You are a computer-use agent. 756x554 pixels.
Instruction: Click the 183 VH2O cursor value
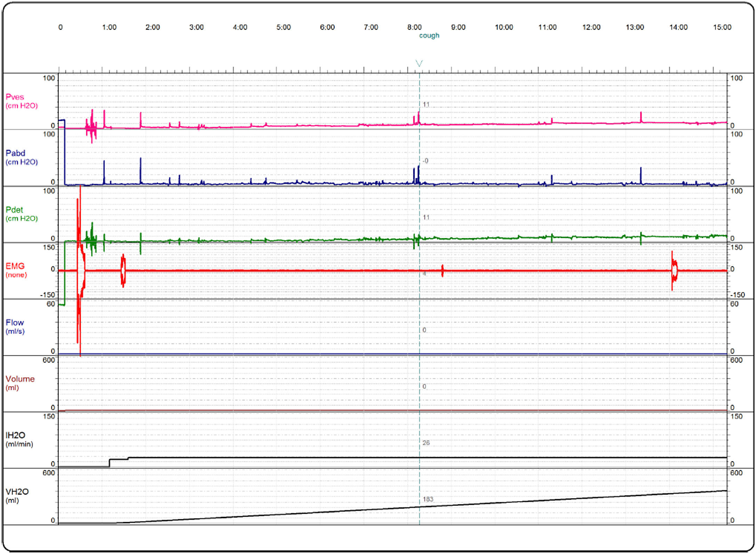pyautogui.click(x=428, y=499)
